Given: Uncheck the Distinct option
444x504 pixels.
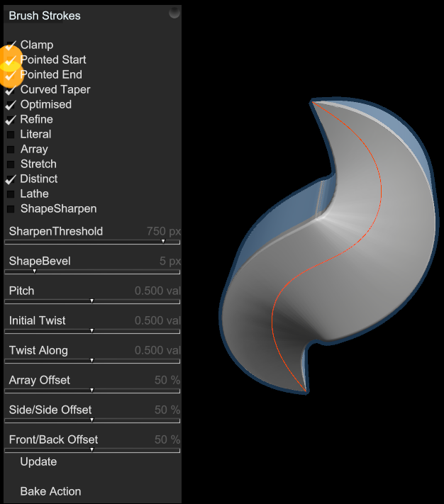Looking at the screenshot, I should coord(11,179).
